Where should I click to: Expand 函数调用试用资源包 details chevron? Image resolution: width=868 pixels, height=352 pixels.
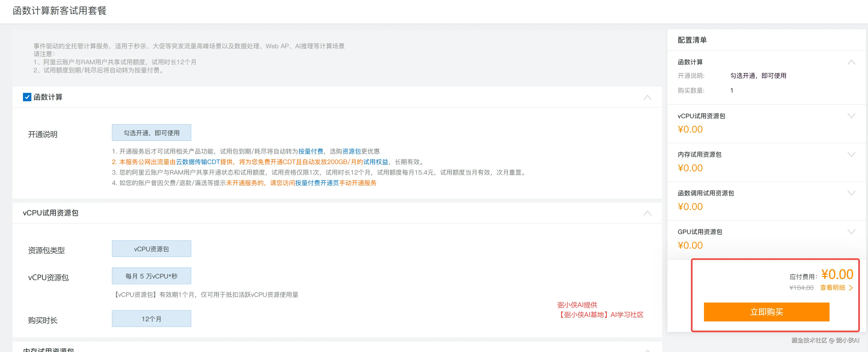point(851,193)
